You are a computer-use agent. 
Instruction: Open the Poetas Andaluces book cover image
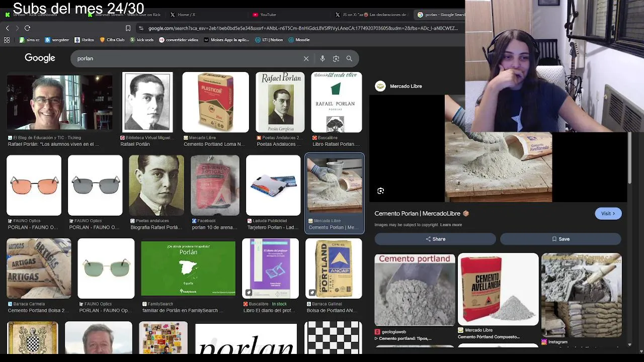(x=280, y=103)
